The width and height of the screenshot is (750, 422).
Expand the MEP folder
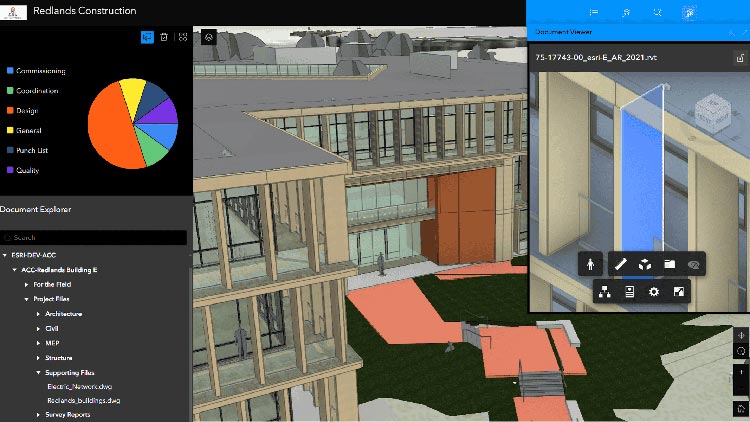point(38,343)
